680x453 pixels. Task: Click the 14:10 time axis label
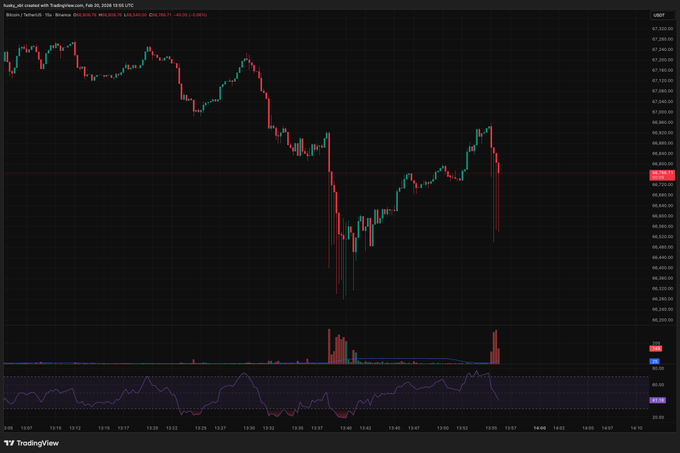[x=636, y=428]
